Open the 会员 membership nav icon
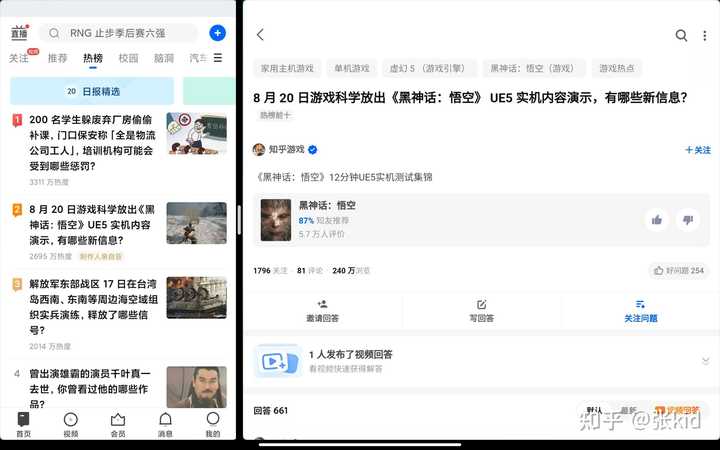 [x=118, y=419]
